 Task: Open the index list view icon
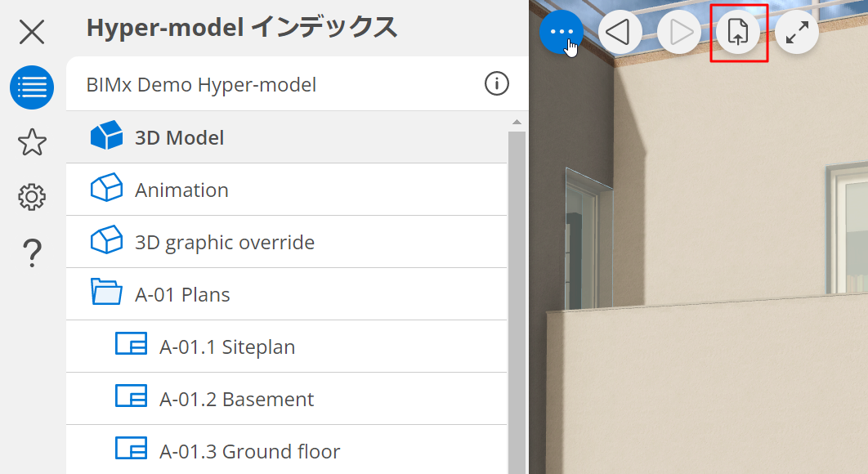(x=32, y=87)
